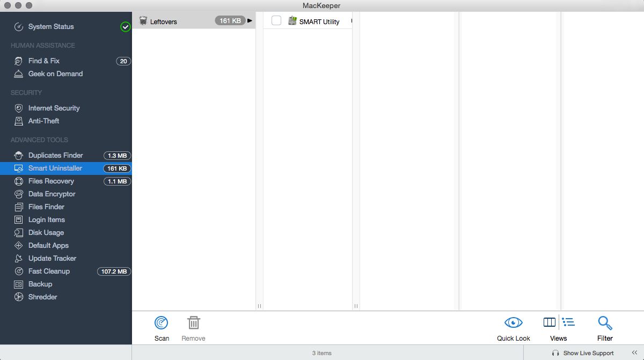Image resolution: width=644 pixels, height=360 pixels.
Task: Click the Leftovers 161 KB size badge
Action: tap(230, 21)
